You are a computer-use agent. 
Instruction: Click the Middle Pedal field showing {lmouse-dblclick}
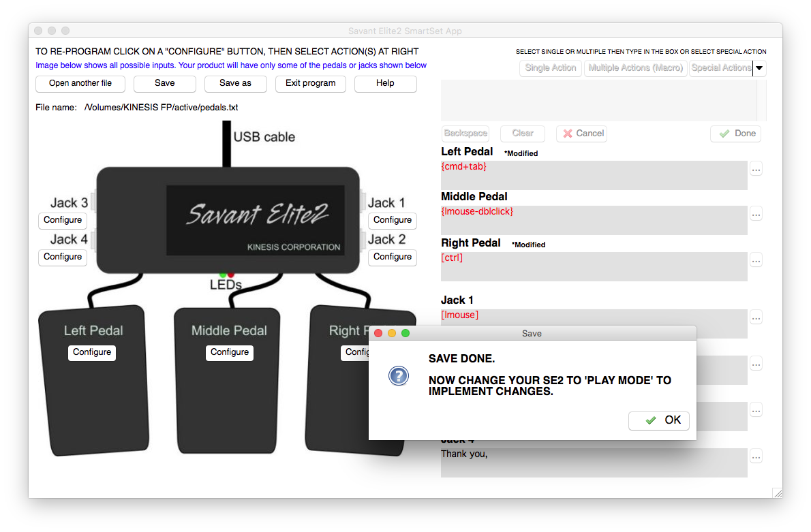pyautogui.click(x=594, y=220)
